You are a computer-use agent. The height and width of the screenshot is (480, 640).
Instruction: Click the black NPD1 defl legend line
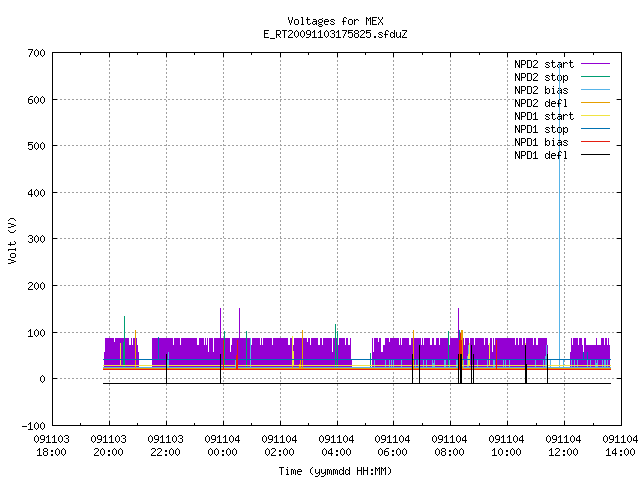coord(595,155)
